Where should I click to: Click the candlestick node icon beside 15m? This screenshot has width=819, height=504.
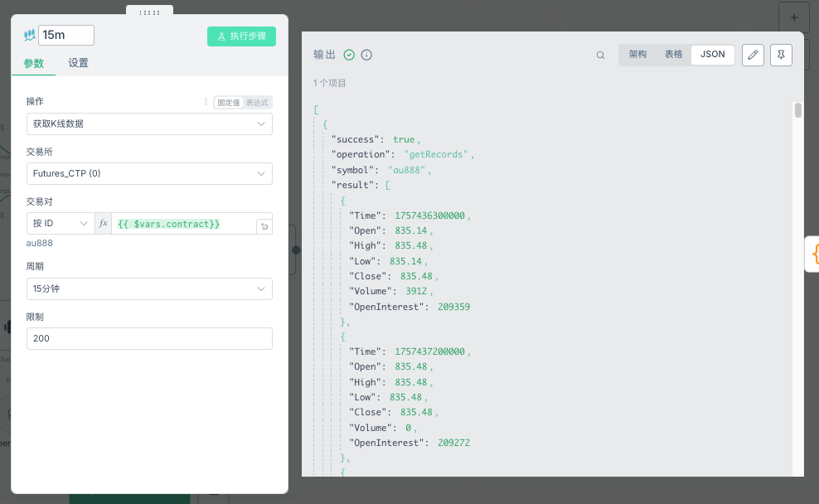30,36
